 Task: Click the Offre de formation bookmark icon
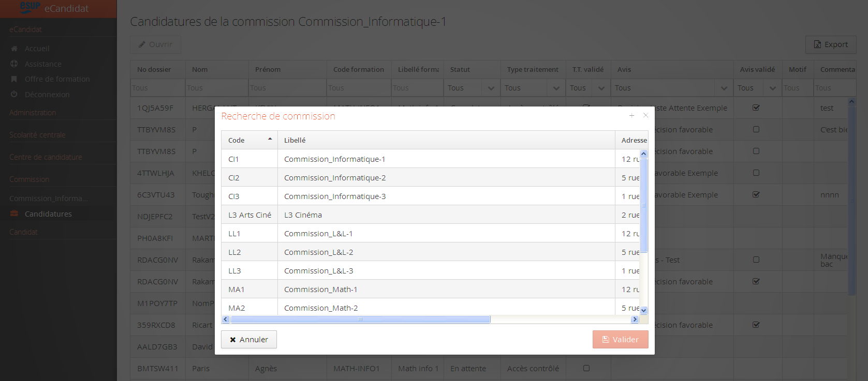pos(14,79)
